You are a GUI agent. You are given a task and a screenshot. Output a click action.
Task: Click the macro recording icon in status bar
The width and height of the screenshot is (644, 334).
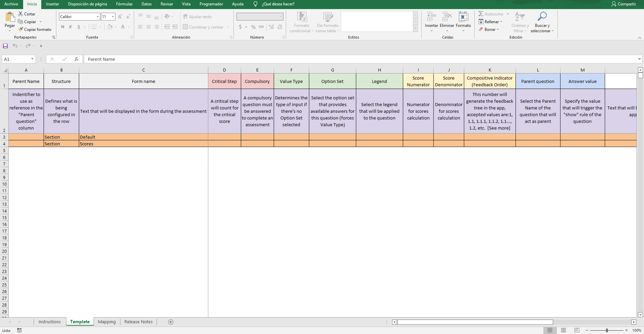pyautogui.click(x=19, y=330)
